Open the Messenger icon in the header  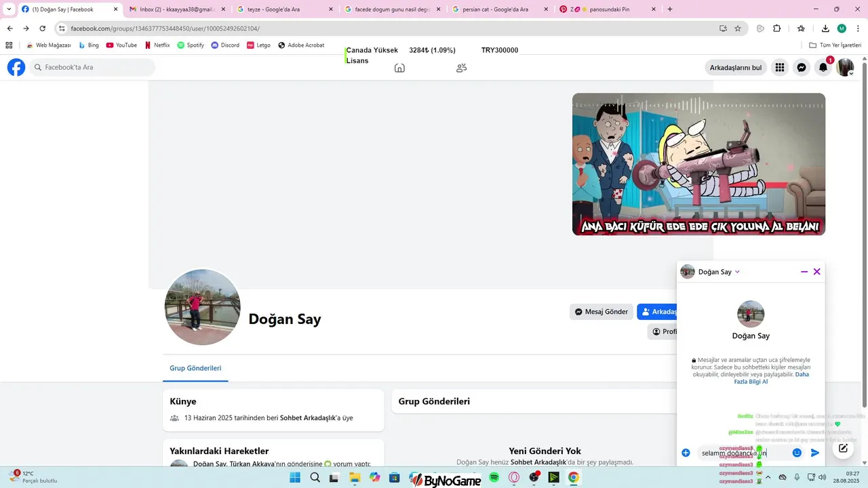coord(802,67)
